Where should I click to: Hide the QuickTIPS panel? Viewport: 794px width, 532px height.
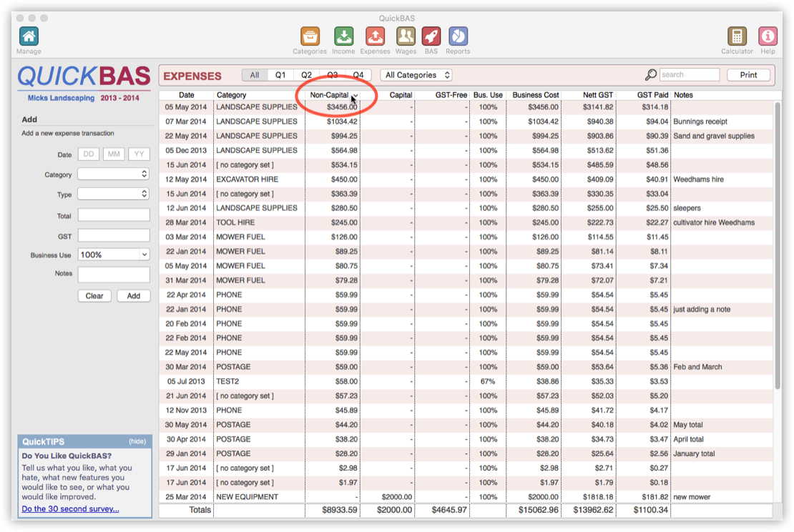(137, 442)
